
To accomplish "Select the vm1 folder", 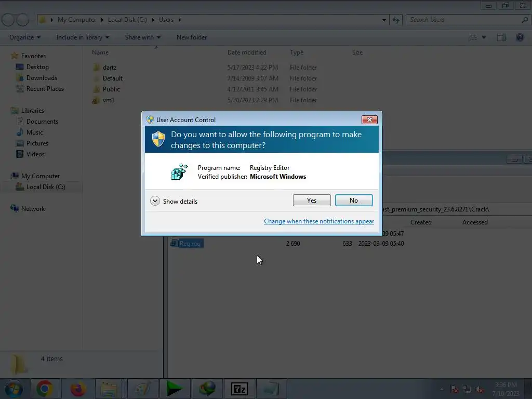I will point(108,100).
